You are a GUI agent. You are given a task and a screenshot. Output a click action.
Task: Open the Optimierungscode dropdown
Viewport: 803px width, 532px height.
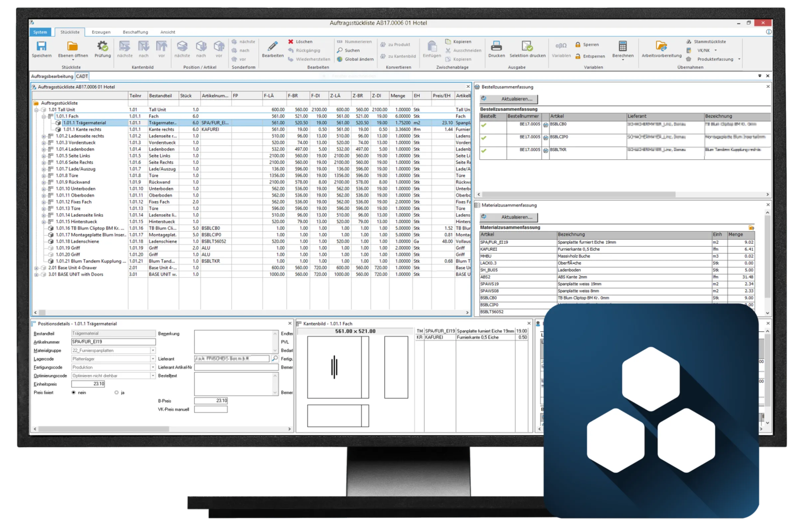153,376
